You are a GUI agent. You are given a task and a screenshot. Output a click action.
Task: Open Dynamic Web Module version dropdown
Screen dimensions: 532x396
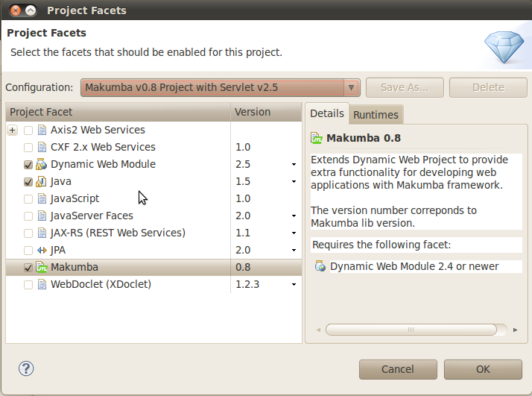[x=294, y=164]
